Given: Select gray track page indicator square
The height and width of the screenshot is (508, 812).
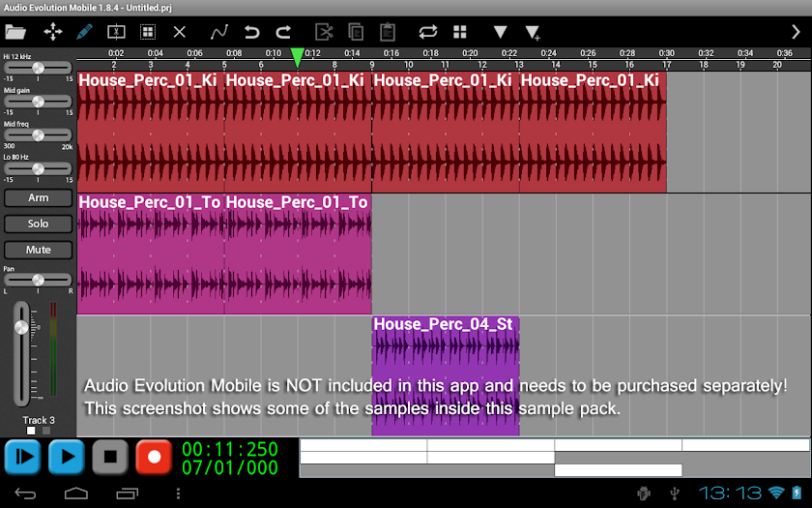Looking at the screenshot, I should (46, 431).
